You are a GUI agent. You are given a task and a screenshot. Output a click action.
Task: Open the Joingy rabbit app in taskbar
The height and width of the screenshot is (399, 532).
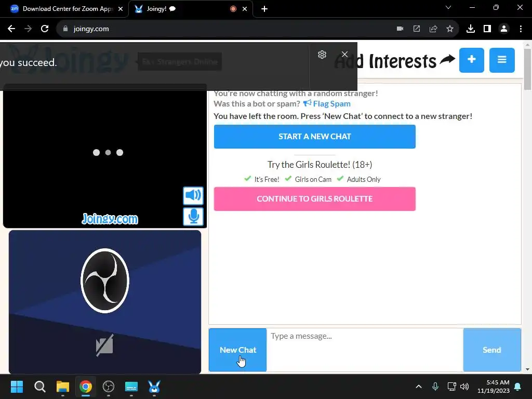(x=154, y=387)
